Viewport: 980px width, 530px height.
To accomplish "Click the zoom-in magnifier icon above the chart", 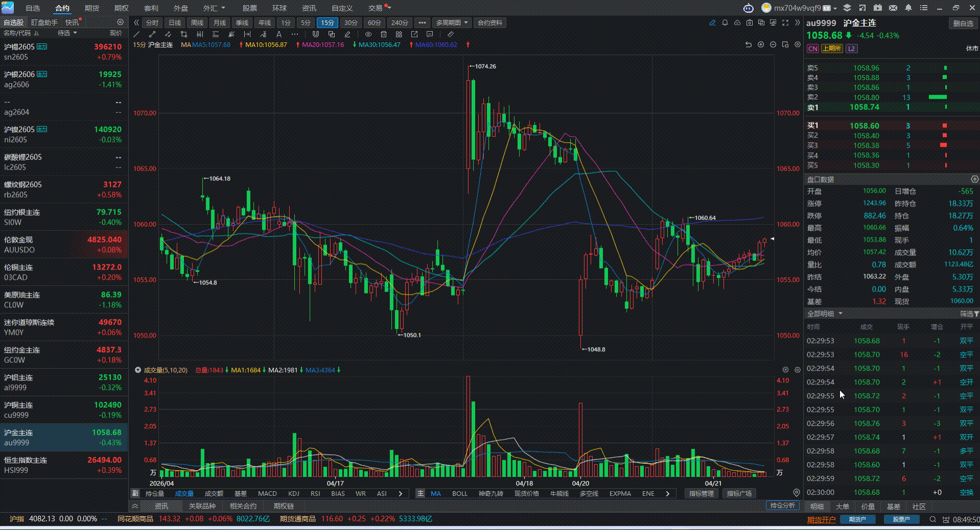I will coord(760,45).
